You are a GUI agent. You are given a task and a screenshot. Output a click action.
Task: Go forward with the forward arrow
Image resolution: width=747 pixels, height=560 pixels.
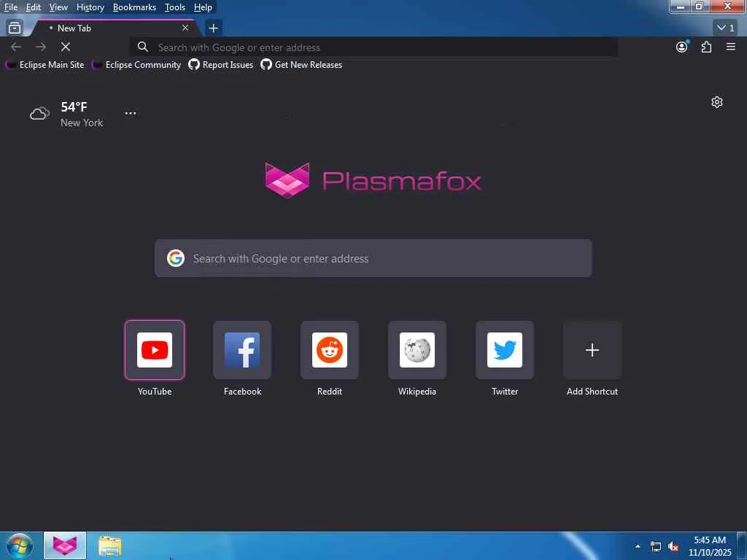click(41, 47)
